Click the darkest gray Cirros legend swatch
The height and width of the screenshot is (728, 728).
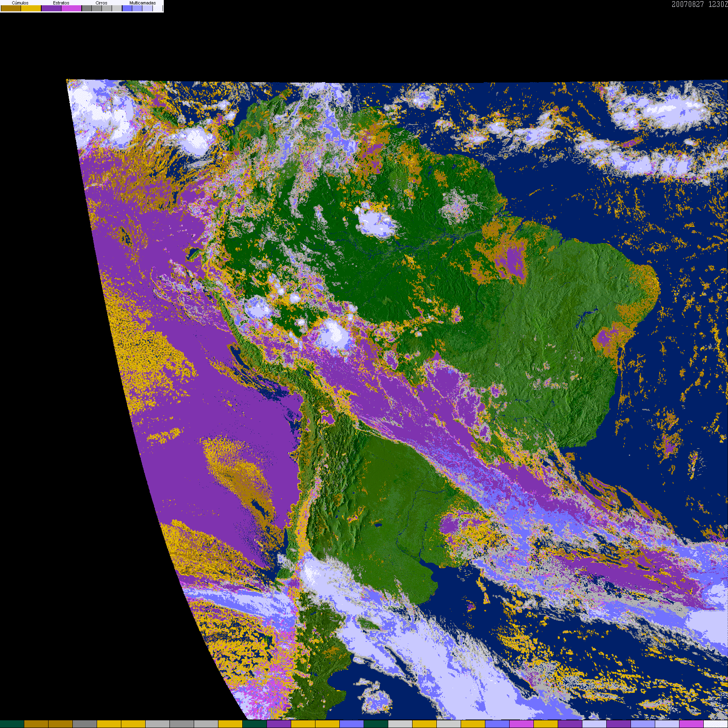click(x=87, y=8)
